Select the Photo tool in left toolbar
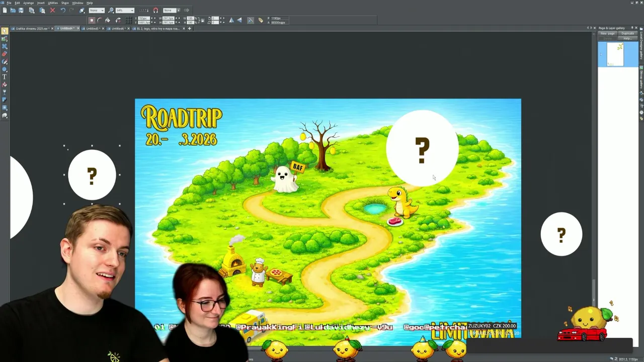 click(5, 39)
